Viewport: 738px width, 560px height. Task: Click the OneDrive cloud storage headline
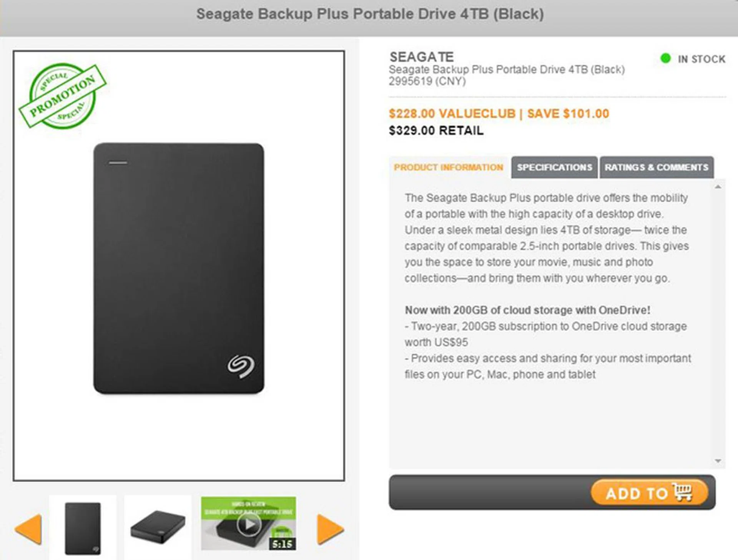[x=527, y=310]
